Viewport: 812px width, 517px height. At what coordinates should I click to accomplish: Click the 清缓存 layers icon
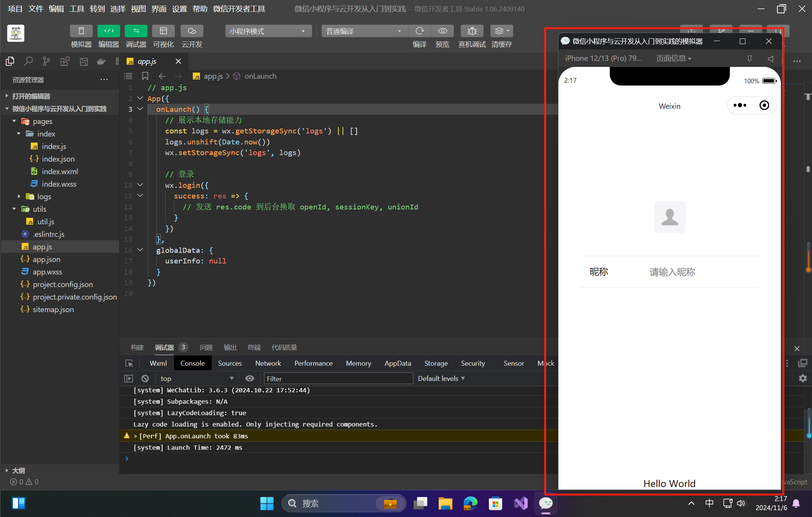501,31
